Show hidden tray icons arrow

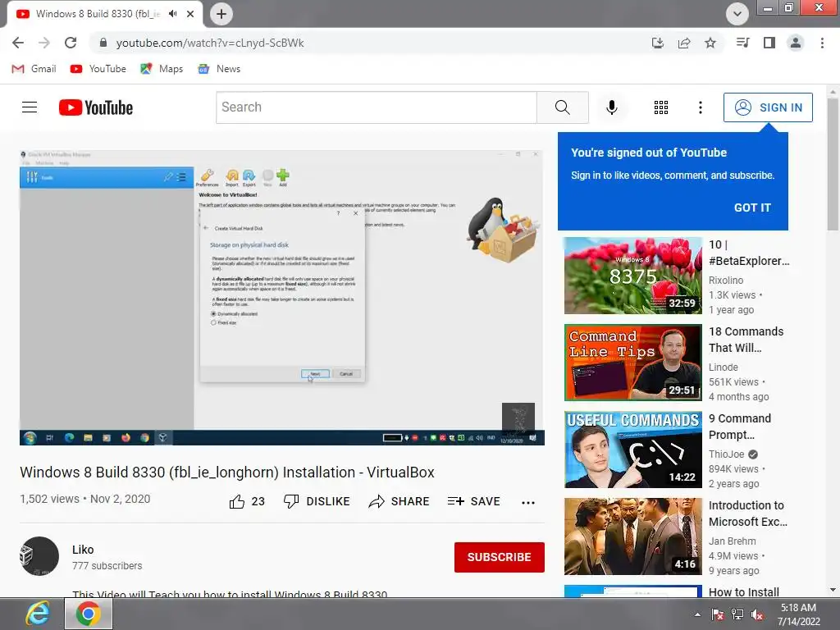(x=697, y=614)
